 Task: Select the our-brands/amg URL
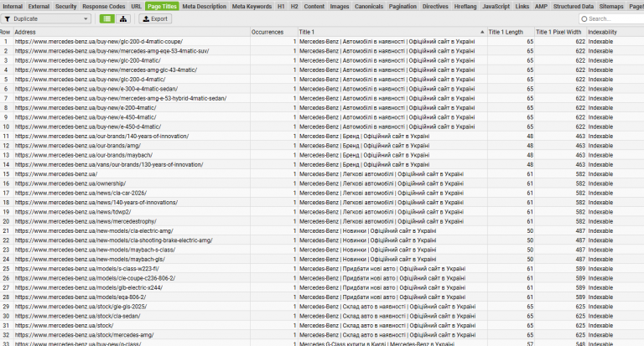[x=78, y=146]
